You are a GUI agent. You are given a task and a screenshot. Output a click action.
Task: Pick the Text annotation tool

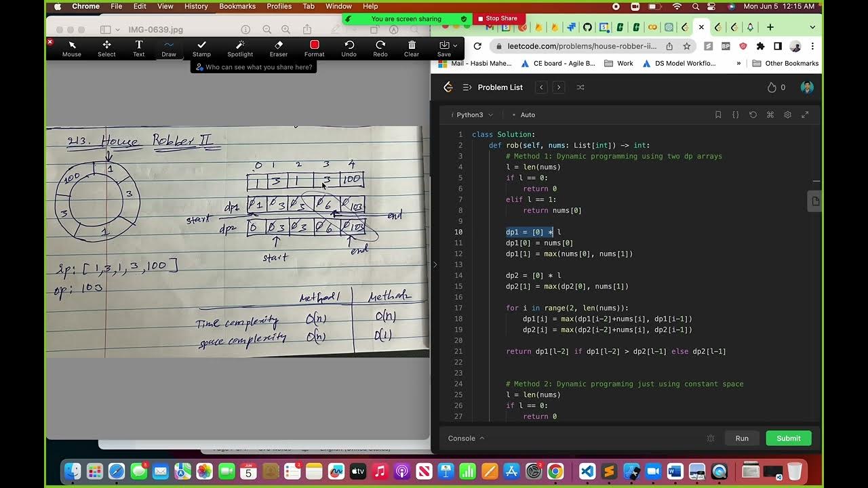point(138,49)
